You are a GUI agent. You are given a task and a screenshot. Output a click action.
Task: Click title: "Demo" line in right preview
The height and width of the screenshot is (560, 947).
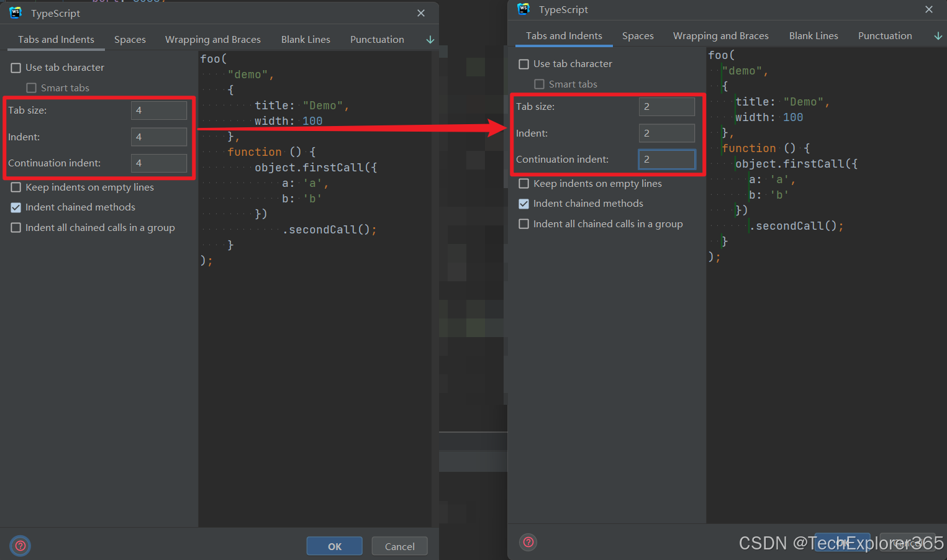[x=782, y=102]
